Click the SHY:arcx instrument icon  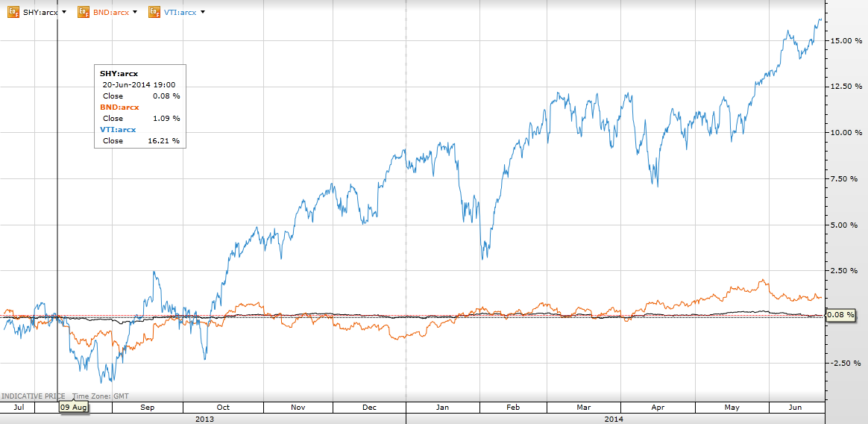14,12
